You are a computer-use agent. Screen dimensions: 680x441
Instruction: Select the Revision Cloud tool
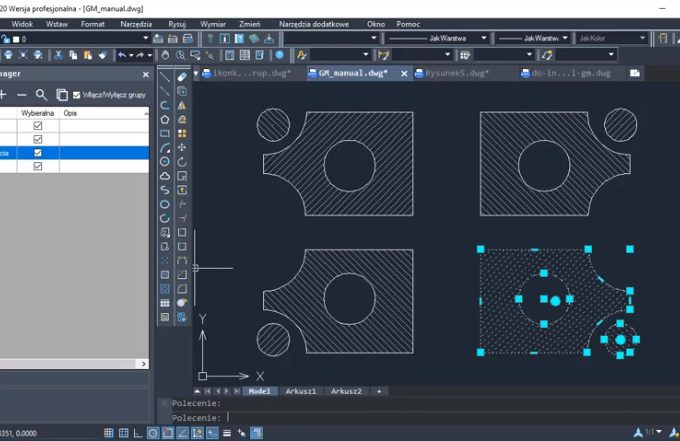(165, 176)
